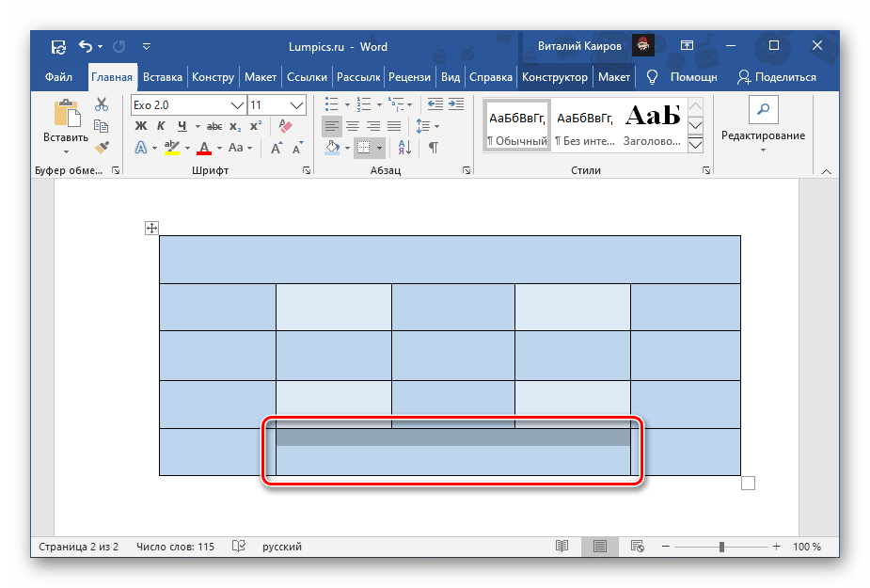Toggle underline (Ч) formatting
870x588 pixels.
(182, 126)
